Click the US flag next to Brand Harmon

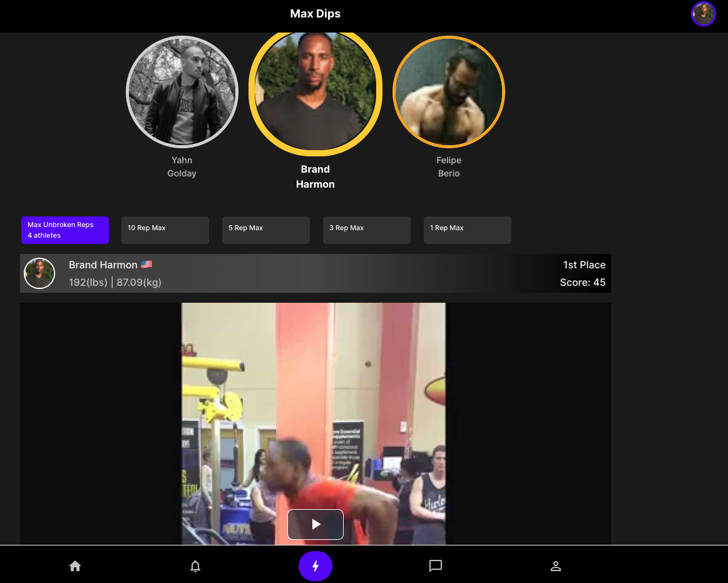coord(146,263)
